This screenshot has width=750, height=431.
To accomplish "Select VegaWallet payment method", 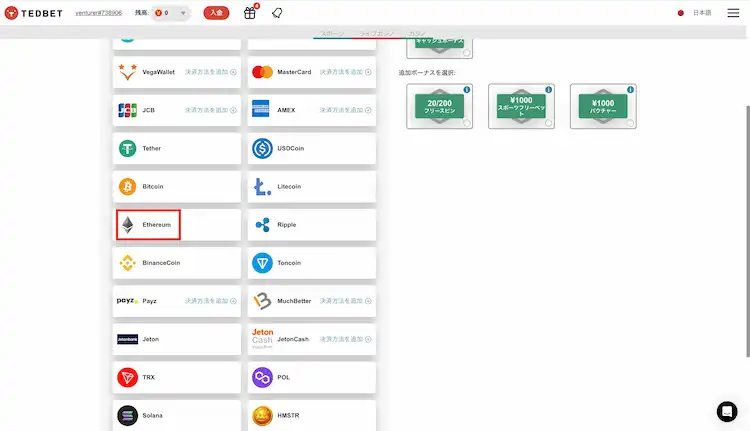I will (x=176, y=72).
